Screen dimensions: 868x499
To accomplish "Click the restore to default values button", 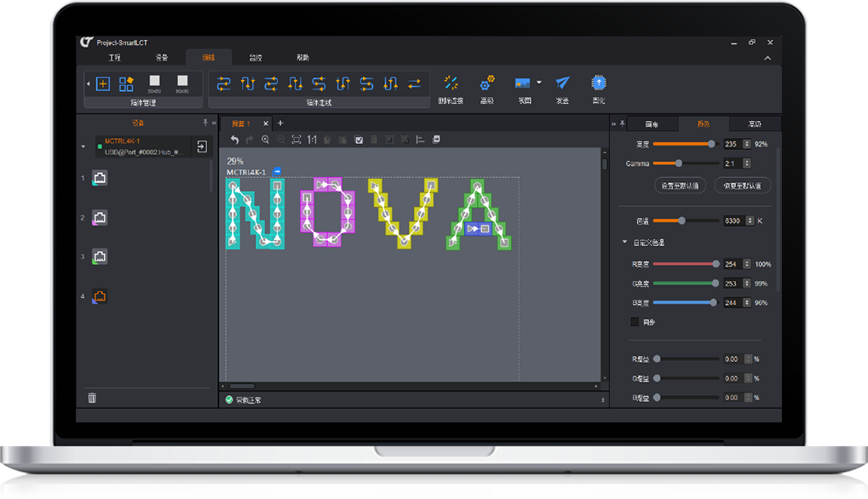I will coord(742,185).
